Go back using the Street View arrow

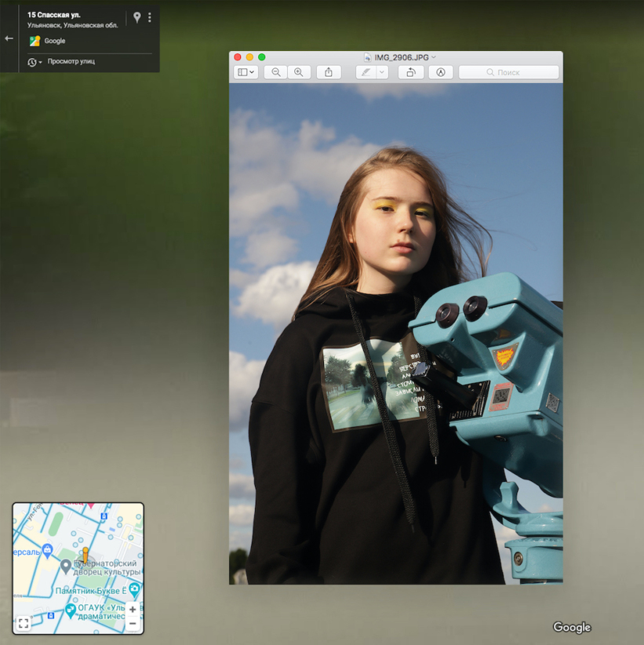(x=9, y=38)
